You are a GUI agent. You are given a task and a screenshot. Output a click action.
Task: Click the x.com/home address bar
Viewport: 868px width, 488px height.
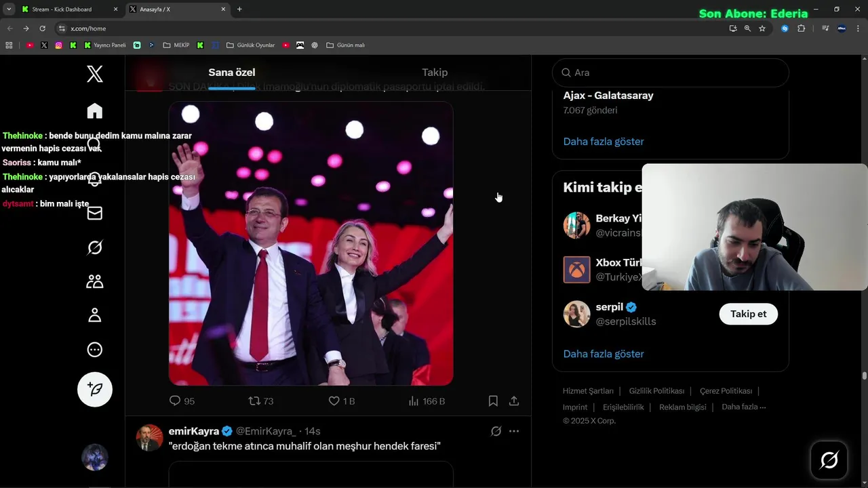tap(393, 28)
